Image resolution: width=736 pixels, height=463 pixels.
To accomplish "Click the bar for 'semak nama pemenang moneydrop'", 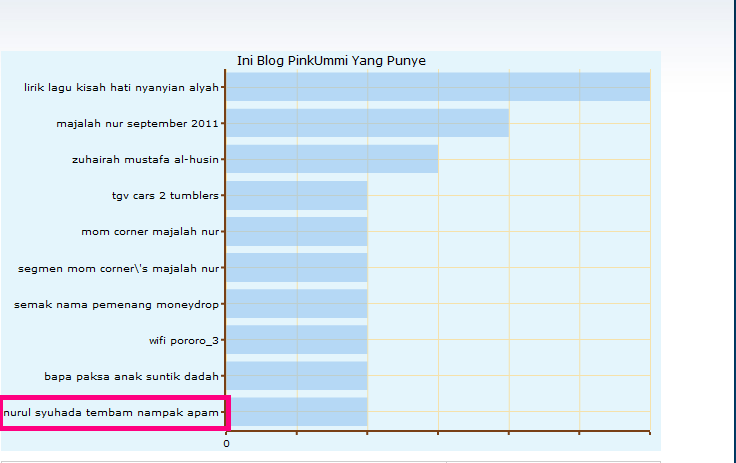I will coord(297,304).
